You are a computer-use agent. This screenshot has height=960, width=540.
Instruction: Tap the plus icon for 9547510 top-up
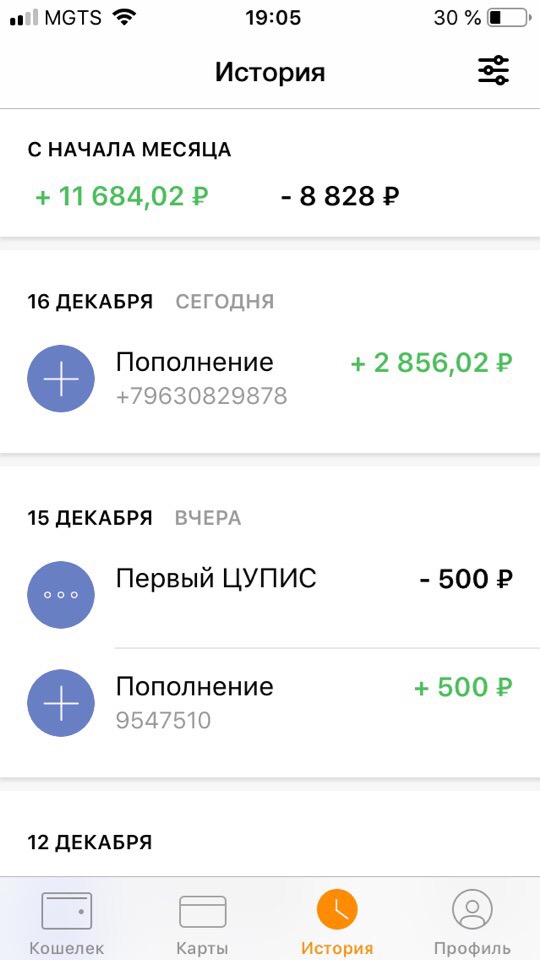pyautogui.click(x=61, y=703)
